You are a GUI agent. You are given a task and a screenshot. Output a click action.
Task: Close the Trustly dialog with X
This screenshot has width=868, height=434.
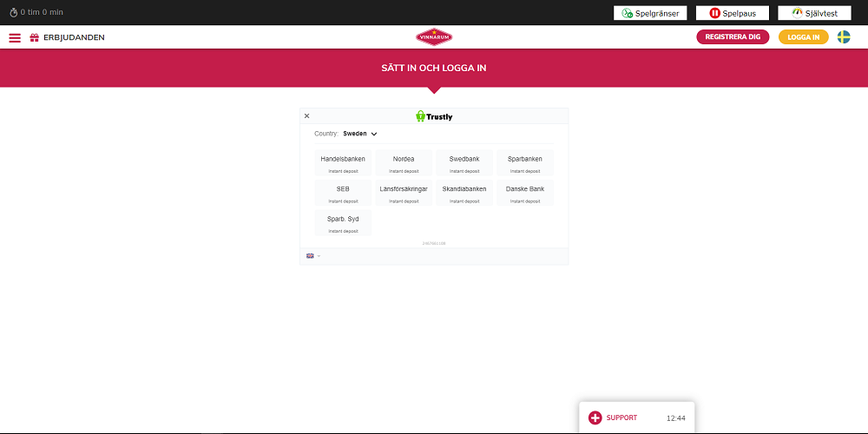(x=306, y=116)
